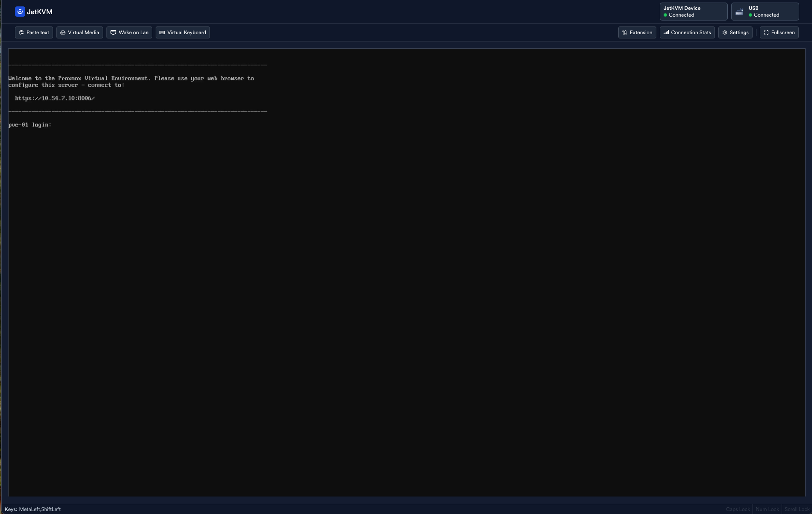Click the Keys status in bottom bar
The height and width of the screenshot is (514, 812).
point(33,509)
